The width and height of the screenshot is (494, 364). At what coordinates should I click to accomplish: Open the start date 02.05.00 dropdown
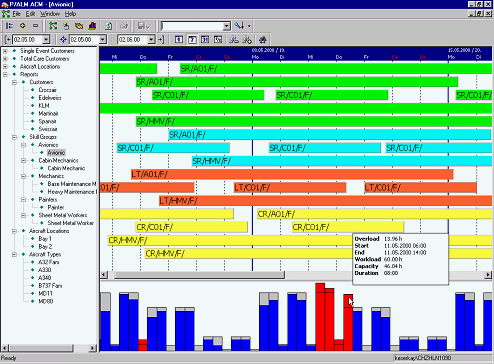tap(46, 39)
